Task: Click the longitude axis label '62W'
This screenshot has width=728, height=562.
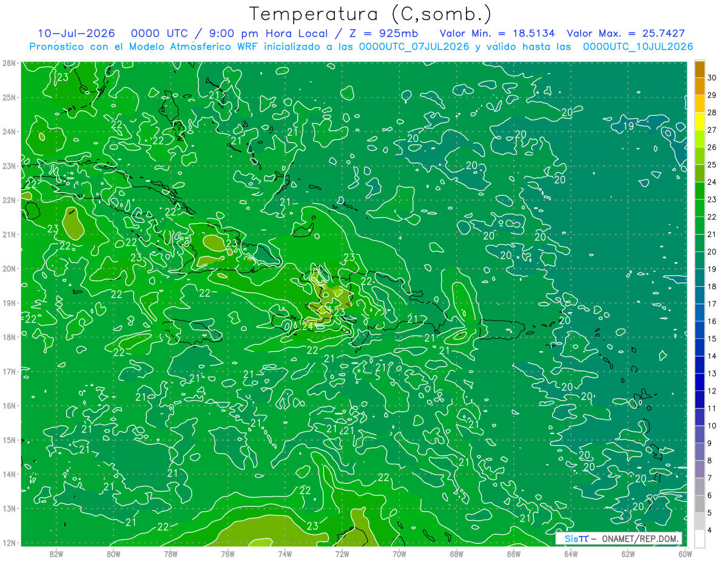Action: coord(628,554)
